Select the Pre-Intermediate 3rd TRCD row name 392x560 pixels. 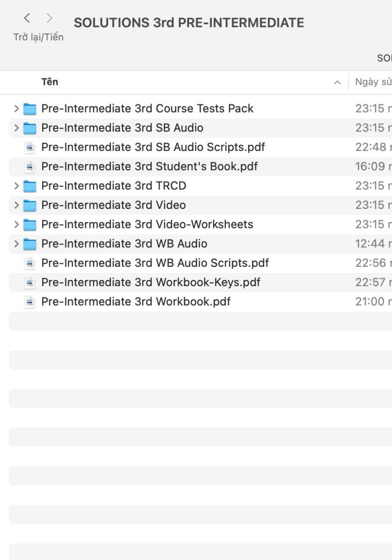coord(114,186)
